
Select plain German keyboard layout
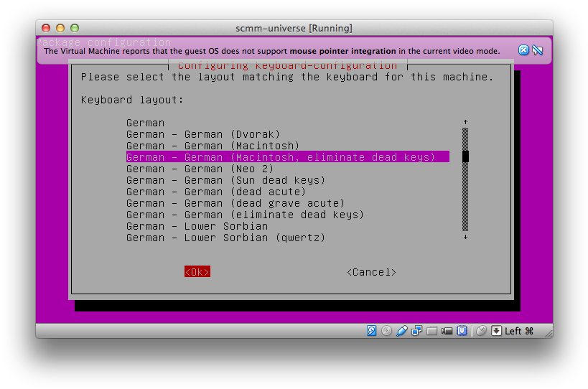tap(146, 123)
